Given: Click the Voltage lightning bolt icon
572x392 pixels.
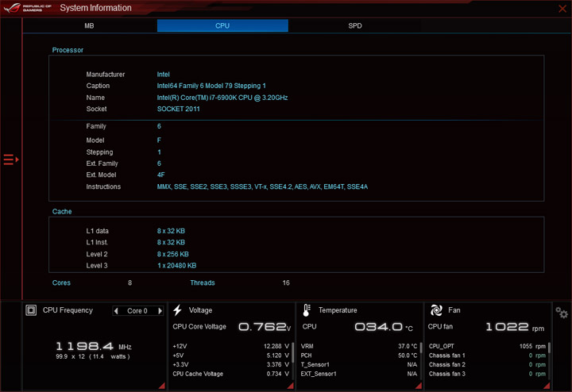Looking at the screenshot, I should 177,310.
